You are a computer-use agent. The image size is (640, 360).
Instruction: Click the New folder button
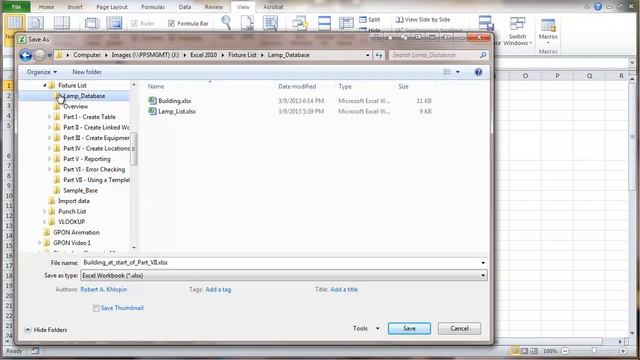[87, 72]
